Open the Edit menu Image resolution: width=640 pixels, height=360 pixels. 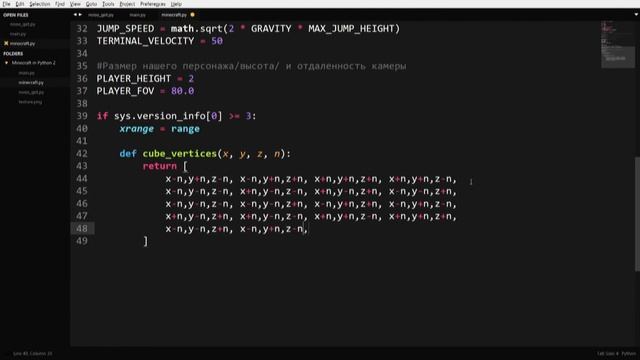point(20,4)
